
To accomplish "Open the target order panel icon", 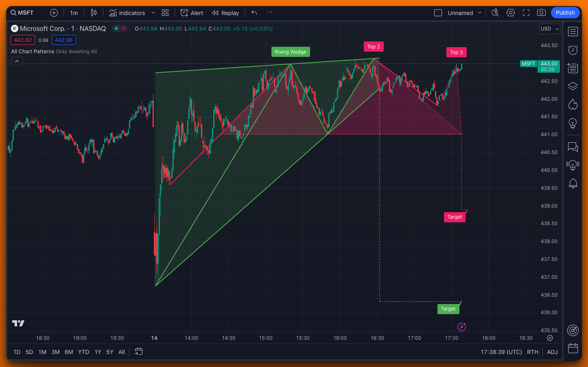I will coord(573,330).
